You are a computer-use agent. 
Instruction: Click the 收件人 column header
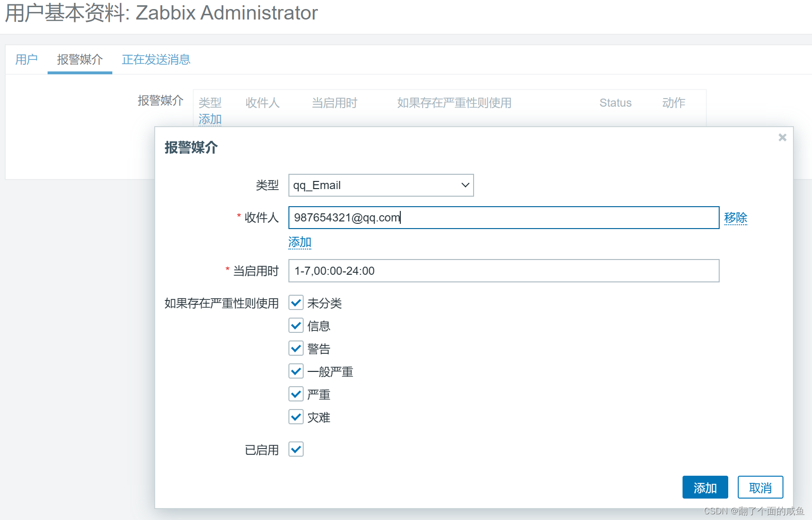coord(262,103)
